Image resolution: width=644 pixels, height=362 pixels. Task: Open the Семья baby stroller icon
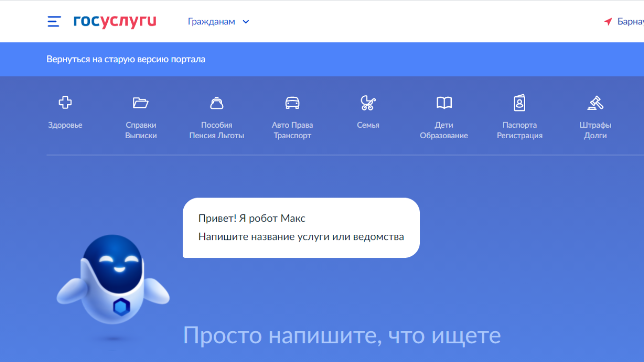tap(368, 103)
